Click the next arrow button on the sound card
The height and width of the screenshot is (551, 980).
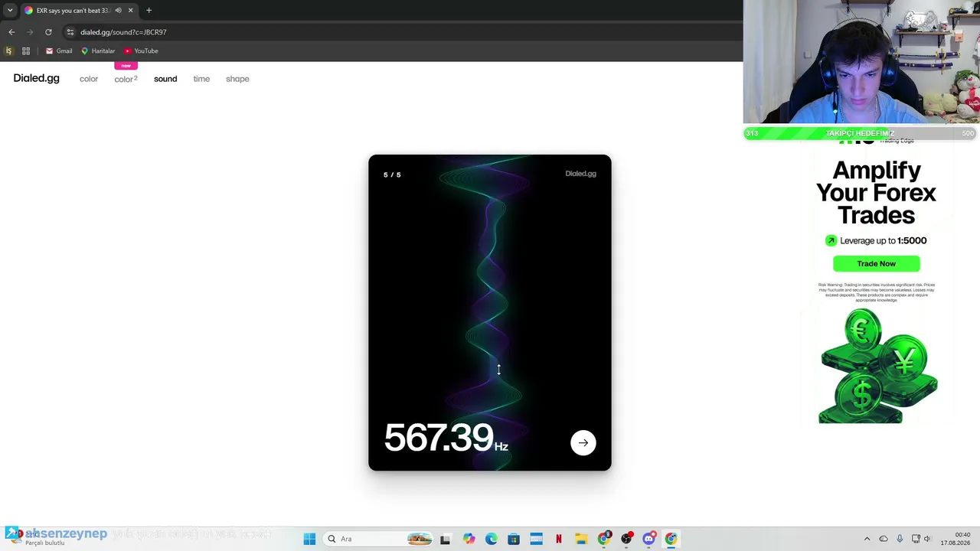tap(583, 442)
